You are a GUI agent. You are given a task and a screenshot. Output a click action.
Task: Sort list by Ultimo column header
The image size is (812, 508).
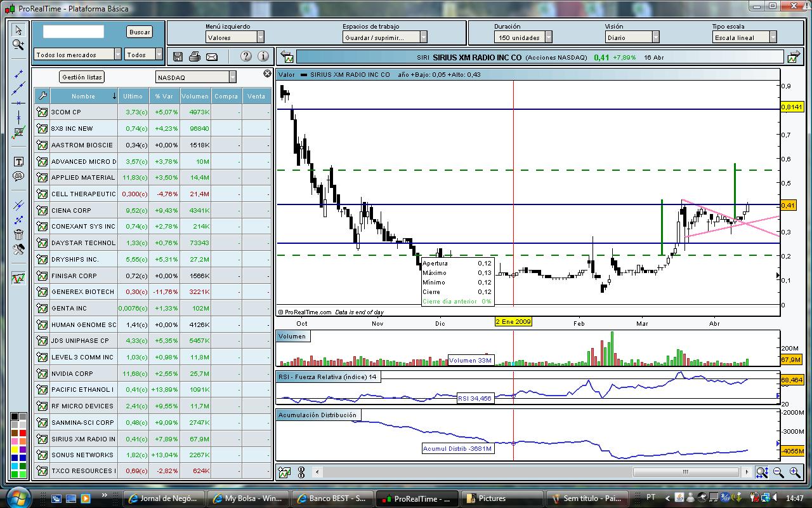(x=133, y=96)
